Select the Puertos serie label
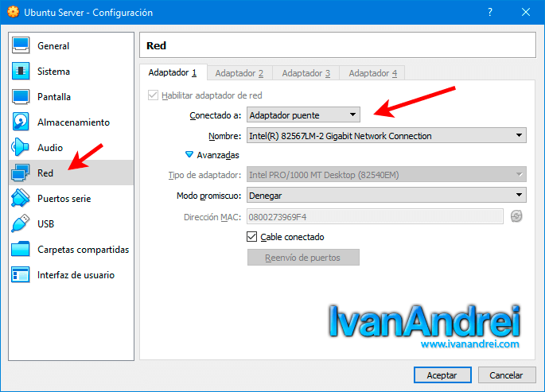 [64, 198]
